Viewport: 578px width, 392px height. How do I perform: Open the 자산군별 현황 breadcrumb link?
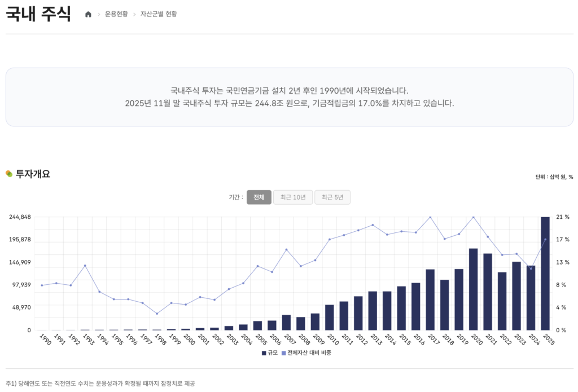(159, 14)
